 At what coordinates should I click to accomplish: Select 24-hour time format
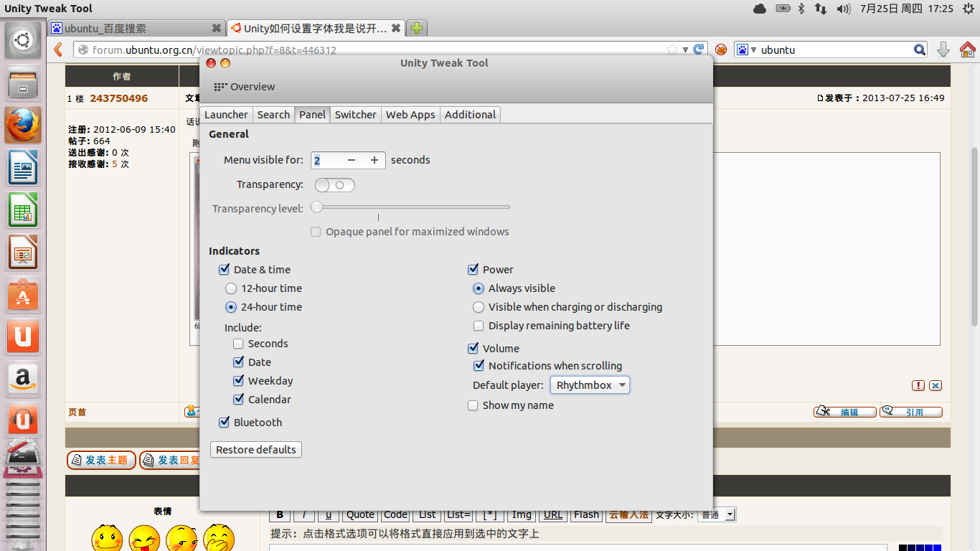click(231, 307)
